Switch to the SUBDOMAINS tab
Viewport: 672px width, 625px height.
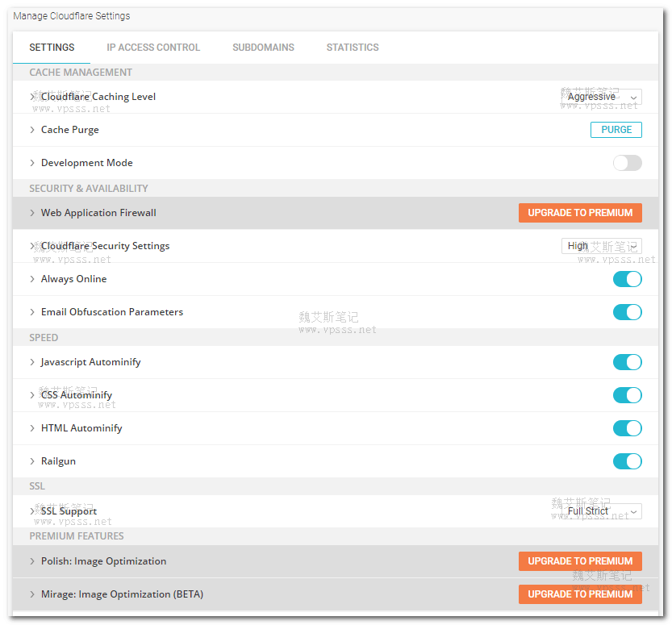263,48
